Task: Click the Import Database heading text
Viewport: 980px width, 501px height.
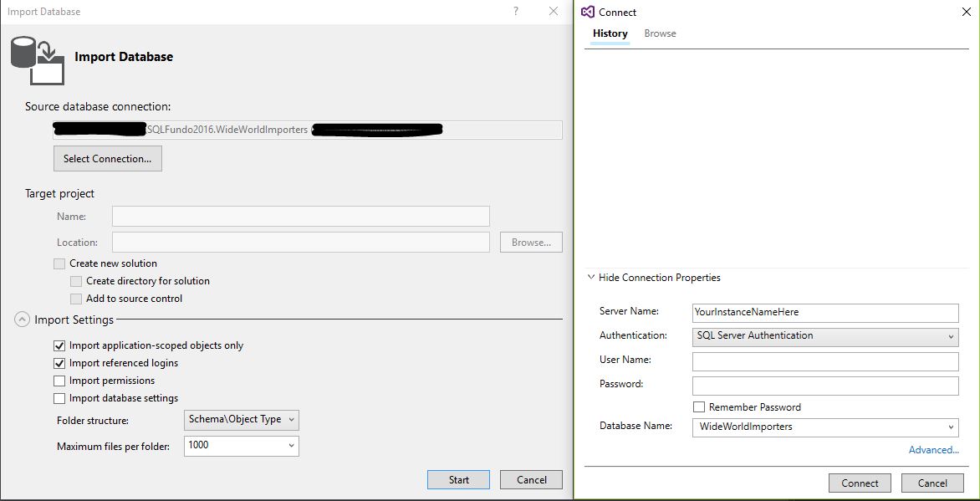Action: pos(124,57)
